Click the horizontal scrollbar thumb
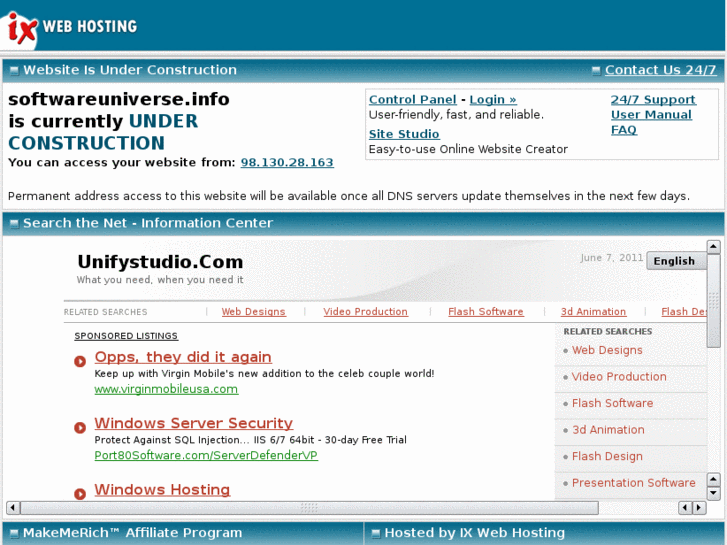 click(x=309, y=507)
